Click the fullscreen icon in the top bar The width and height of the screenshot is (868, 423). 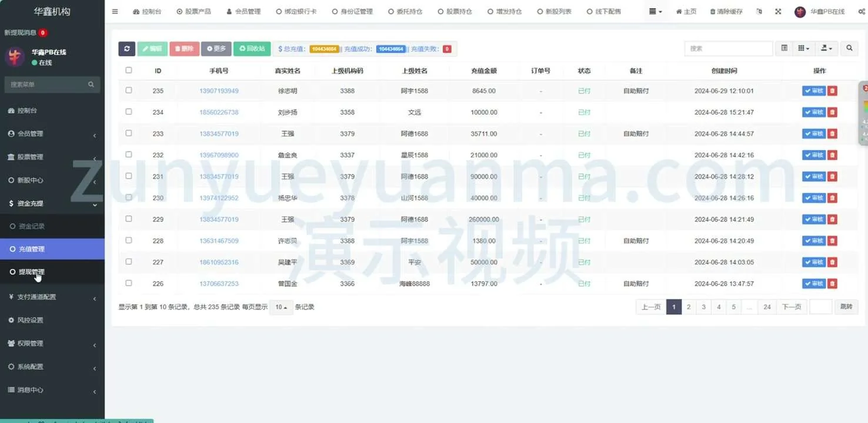(x=778, y=12)
